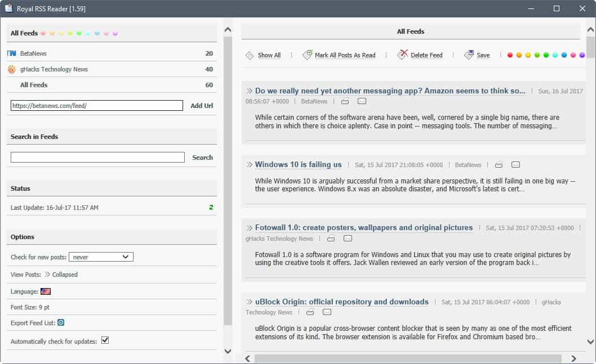Expand the 'Windows 10 is failing us' post chevron
The image size is (596, 364).
click(x=250, y=165)
